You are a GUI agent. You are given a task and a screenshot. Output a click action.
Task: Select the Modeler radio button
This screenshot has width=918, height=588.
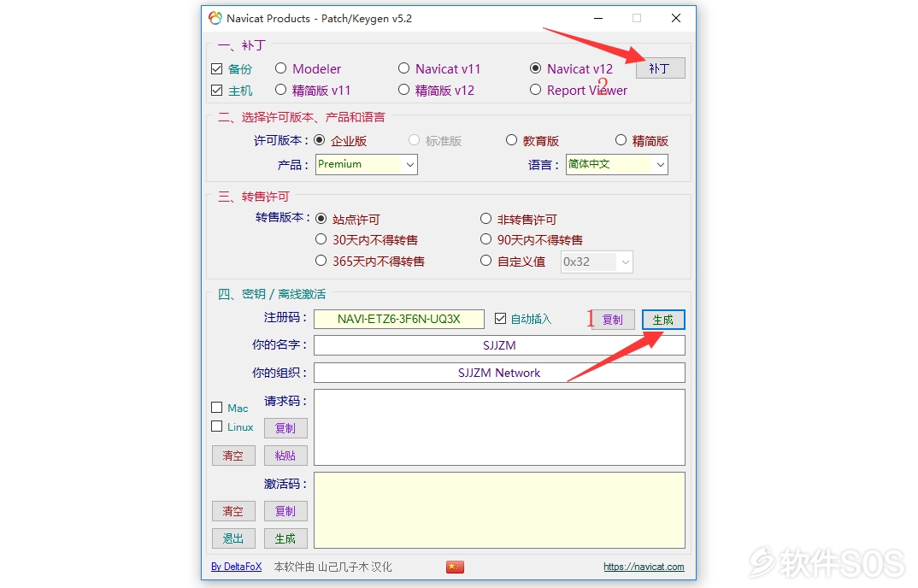tap(281, 68)
